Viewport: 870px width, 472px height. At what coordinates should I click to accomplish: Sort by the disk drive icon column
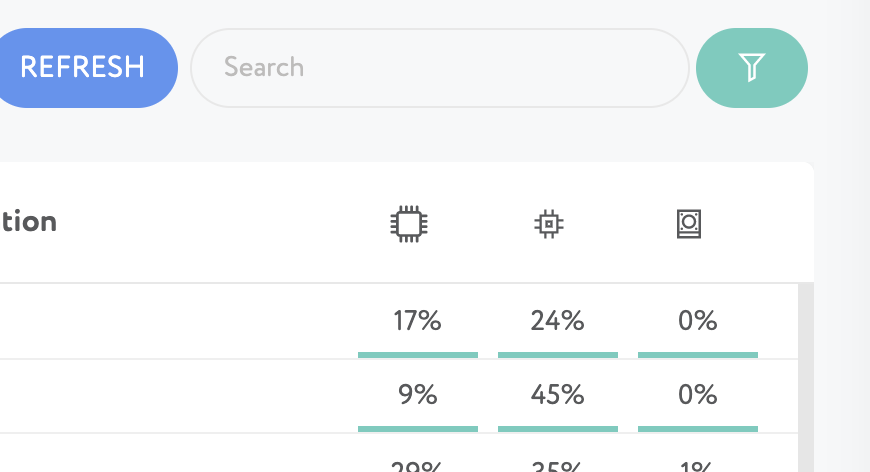click(x=689, y=224)
